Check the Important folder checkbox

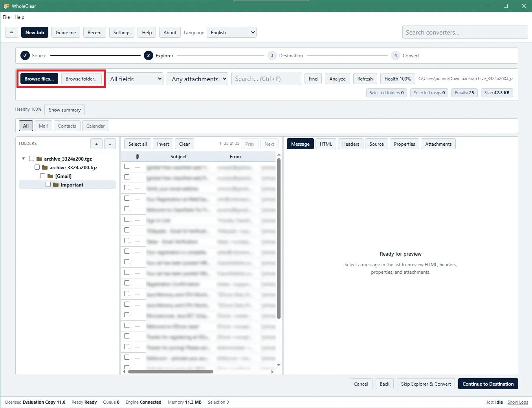[48, 185]
